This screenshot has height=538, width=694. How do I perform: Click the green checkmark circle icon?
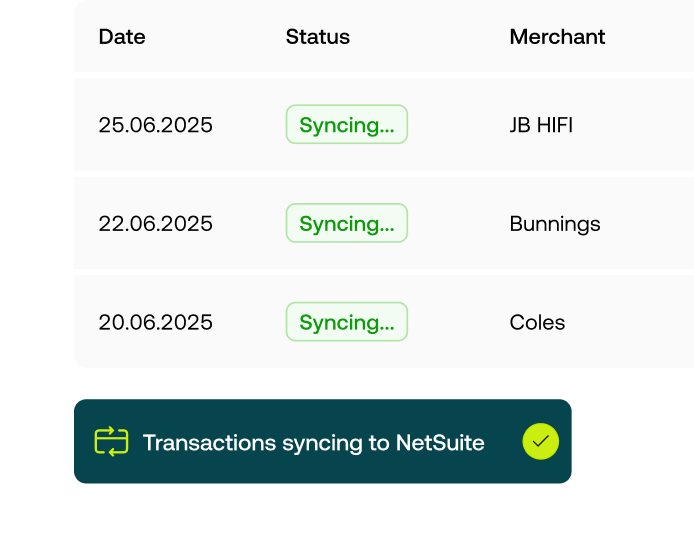pos(540,442)
